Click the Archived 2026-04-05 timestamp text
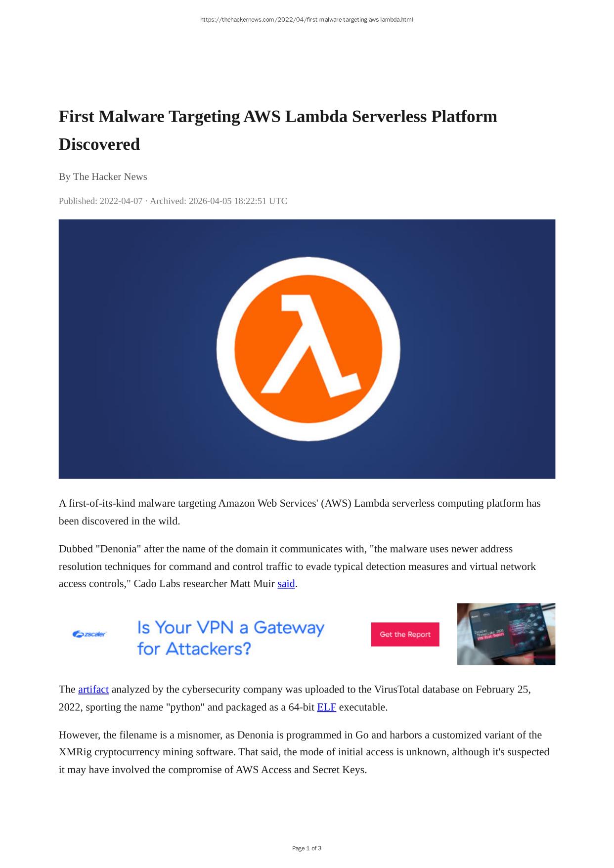Viewport: 614px width, 868px height. (x=219, y=201)
